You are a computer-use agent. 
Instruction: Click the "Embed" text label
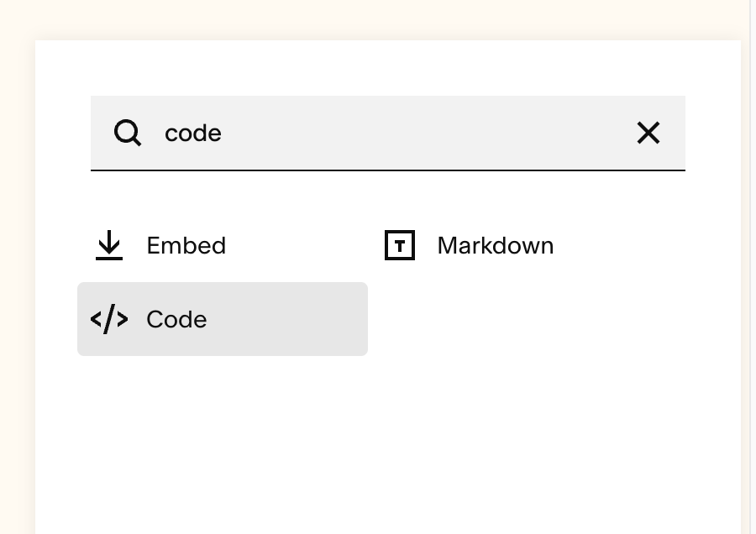click(186, 245)
